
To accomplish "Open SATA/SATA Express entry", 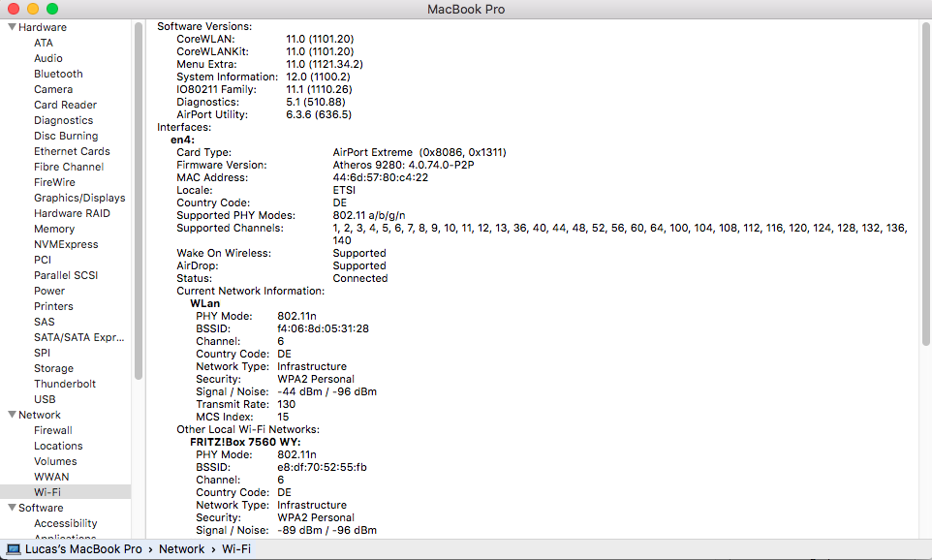I will (79, 337).
